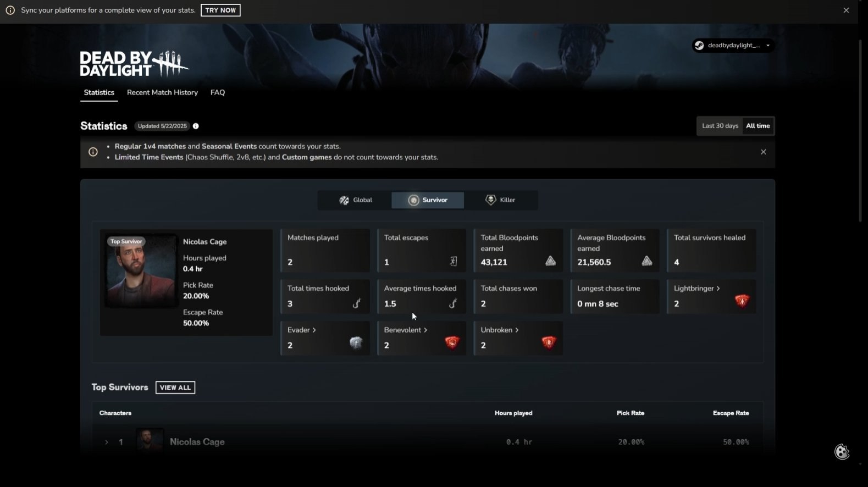Click the Nicolas Cage top survivor portrait
The width and height of the screenshot is (868, 487).
(x=141, y=271)
